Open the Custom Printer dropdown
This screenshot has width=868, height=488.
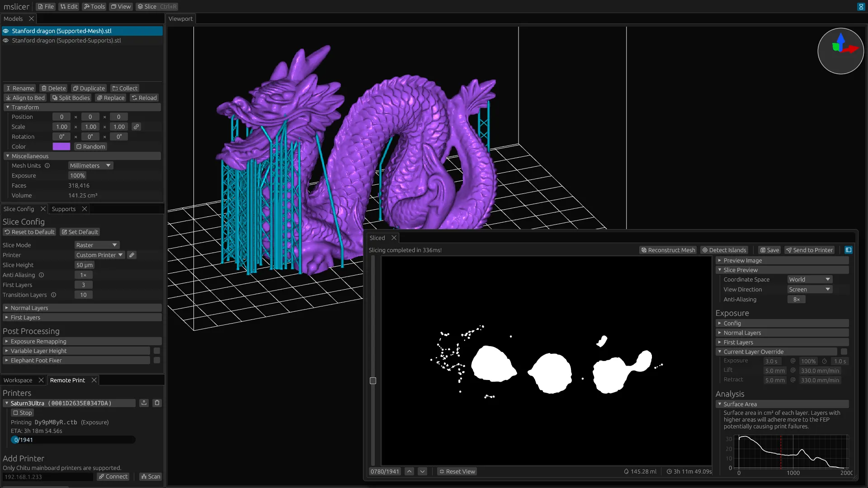click(x=99, y=255)
